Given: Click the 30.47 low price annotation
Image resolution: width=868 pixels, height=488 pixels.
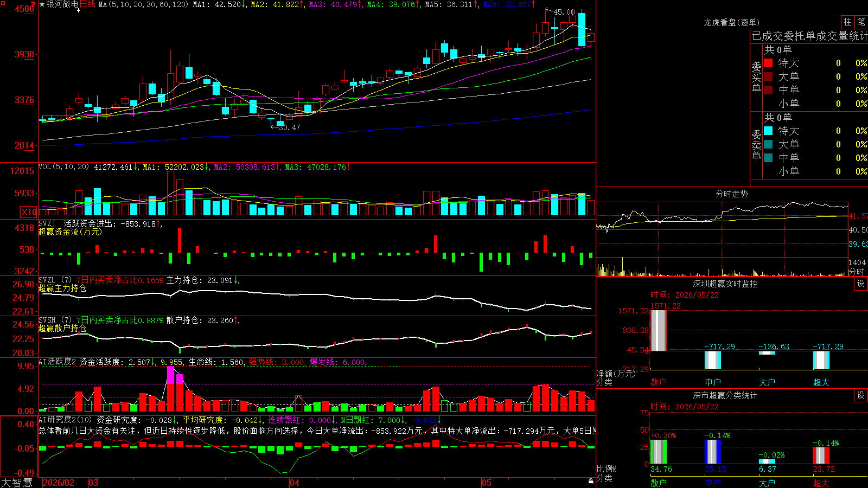Looking at the screenshot, I should pyautogui.click(x=290, y=127).
